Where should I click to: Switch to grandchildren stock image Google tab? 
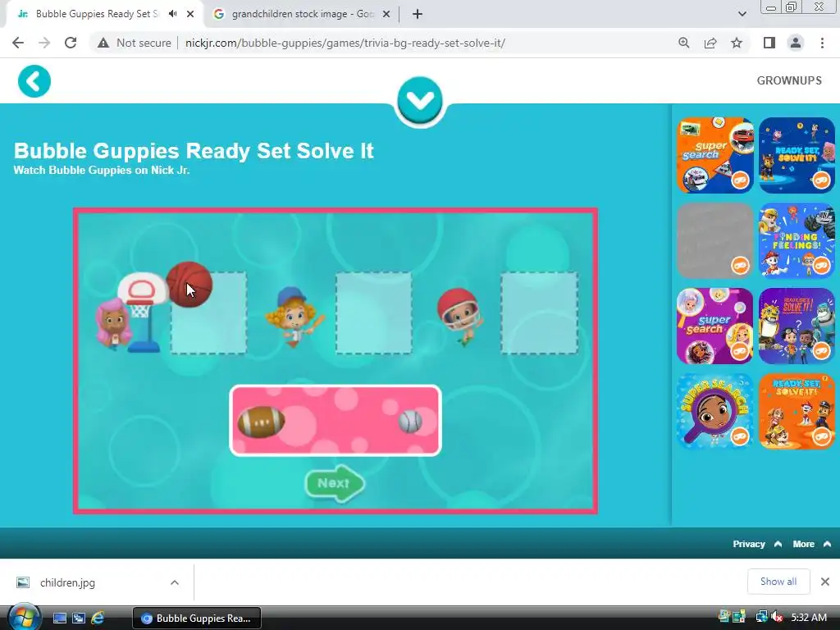[303, 14]
